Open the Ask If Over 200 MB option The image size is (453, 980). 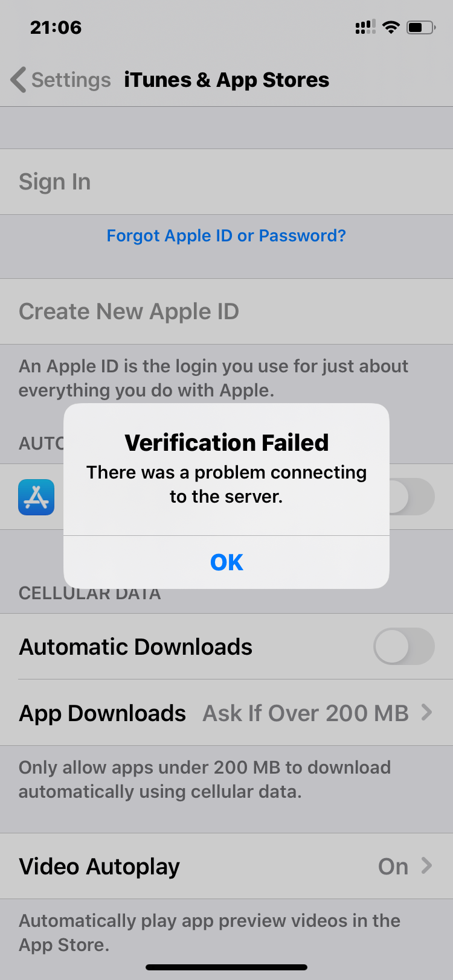point(306,713)
